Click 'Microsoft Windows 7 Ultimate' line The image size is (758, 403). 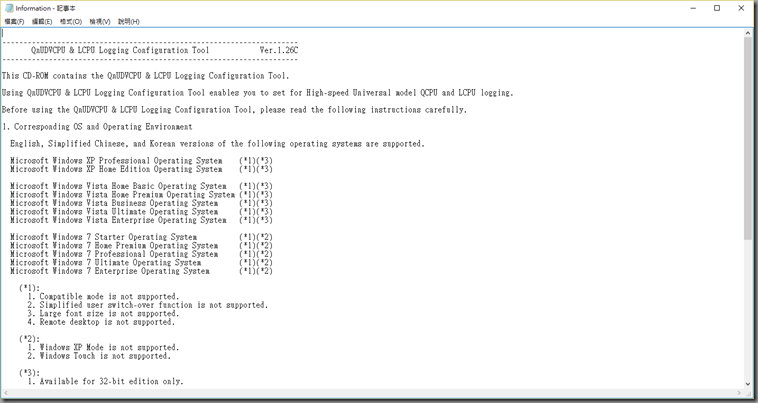pyautogui.click(x=141, y=262)
